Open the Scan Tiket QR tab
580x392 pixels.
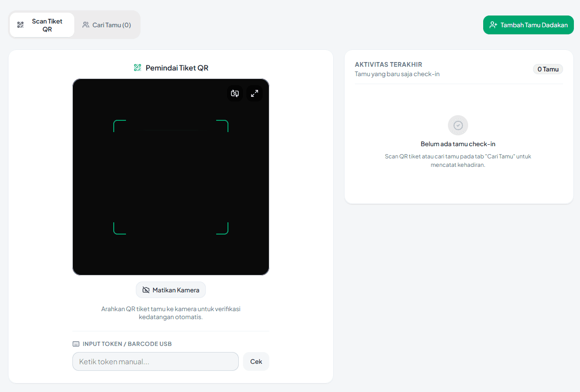tap(42, 25)
